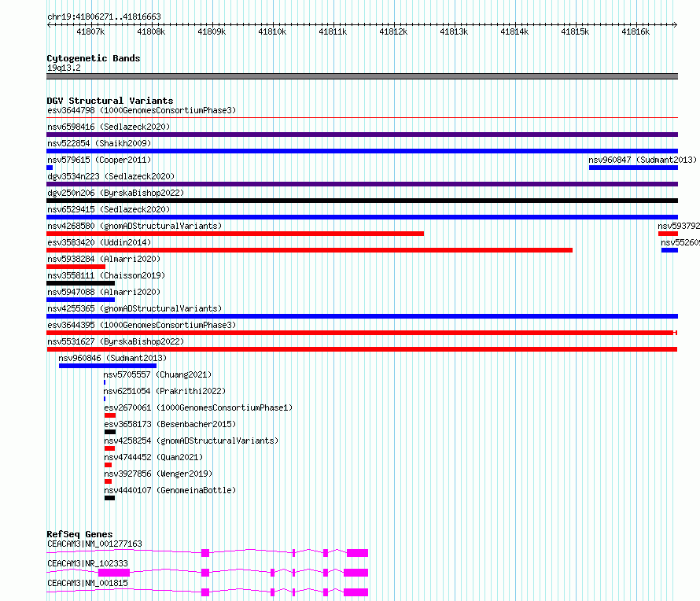Click nsv3927856 Wenger2019 label
Image resolution: width=700 pixels, height=601 pixels.
[158, 474]
